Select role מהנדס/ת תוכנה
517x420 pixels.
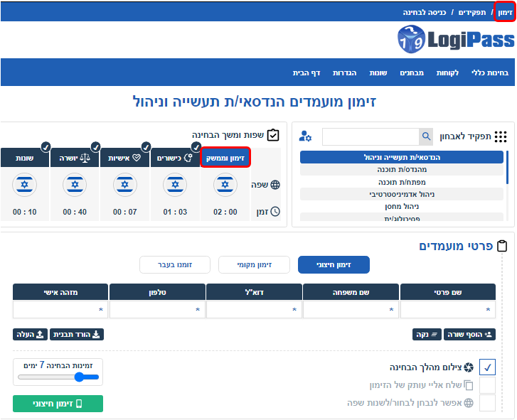click(x=402, y=170)
